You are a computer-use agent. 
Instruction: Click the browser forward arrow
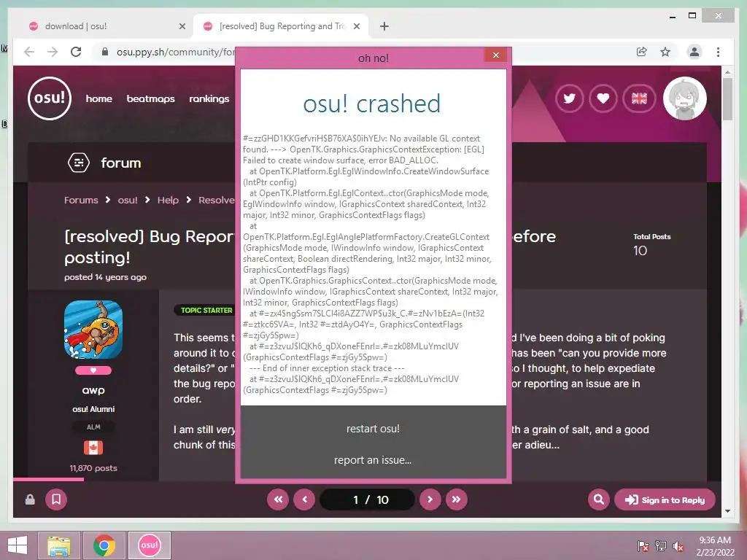[x=53, y=52]
